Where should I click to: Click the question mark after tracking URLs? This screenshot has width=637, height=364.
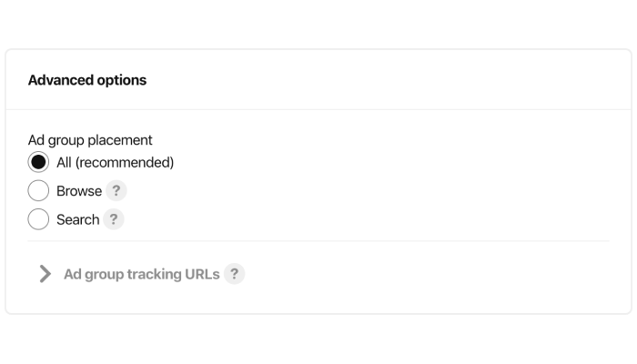click(234, 274)
